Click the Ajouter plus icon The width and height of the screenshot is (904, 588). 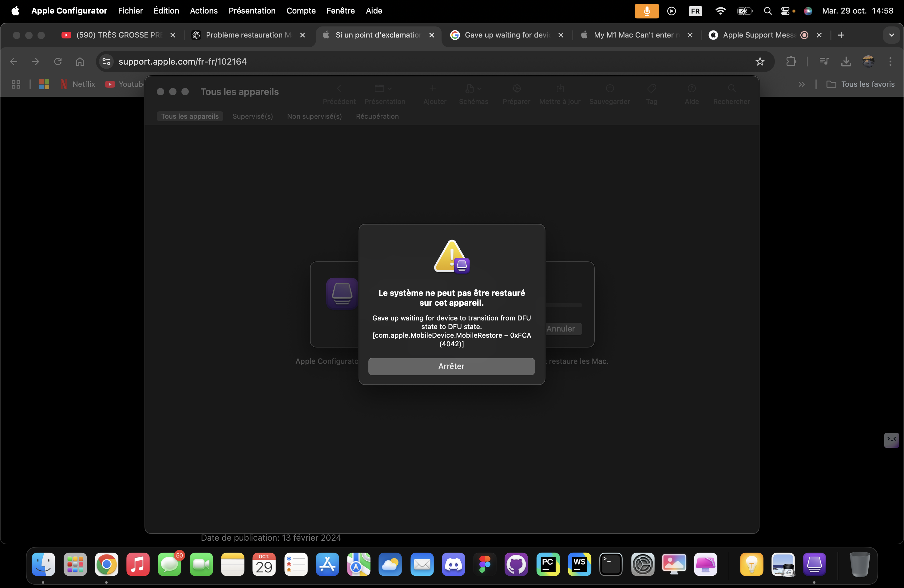tap(432, 89)
